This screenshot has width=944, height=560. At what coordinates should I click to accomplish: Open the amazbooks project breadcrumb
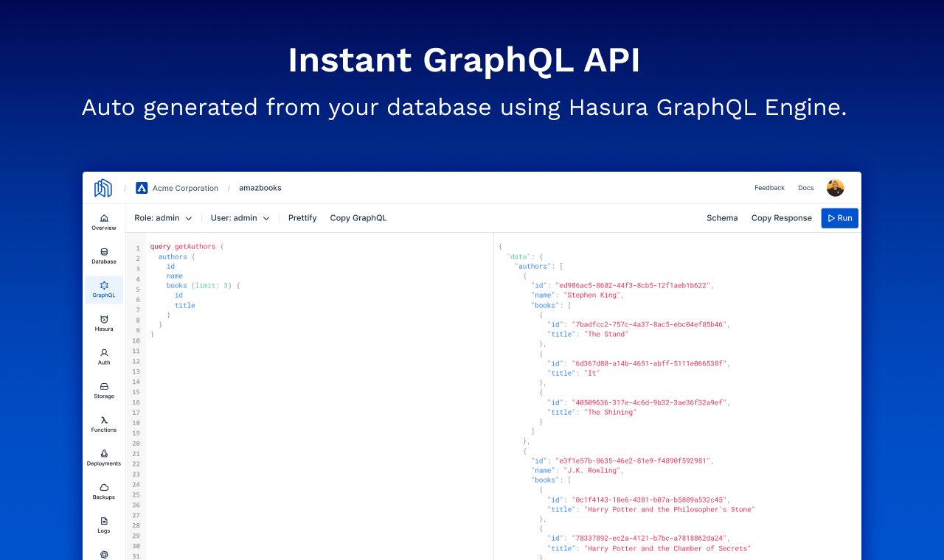[x=260, y=188]
